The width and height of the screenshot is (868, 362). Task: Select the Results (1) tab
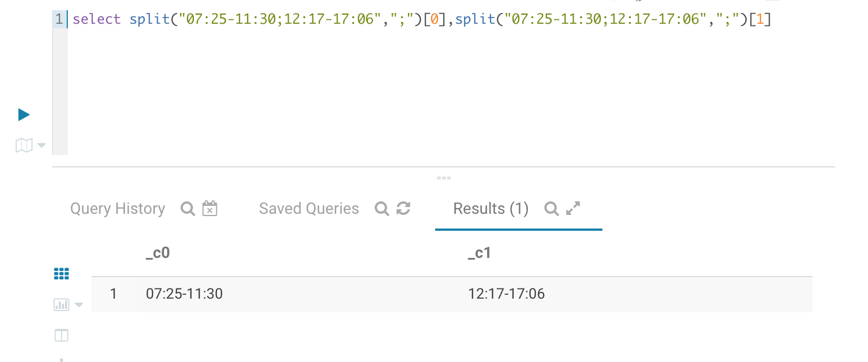click(x=491, y=209)
